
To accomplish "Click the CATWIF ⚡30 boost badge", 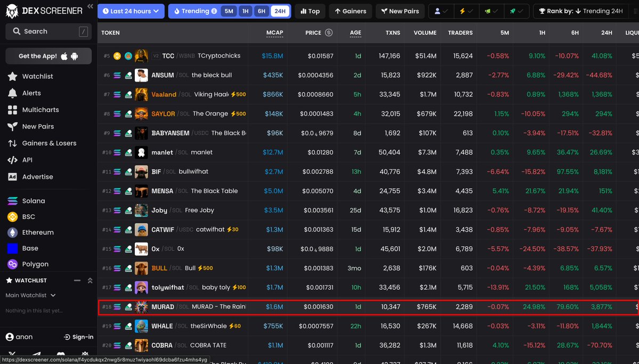I will [x=233, y=230].
